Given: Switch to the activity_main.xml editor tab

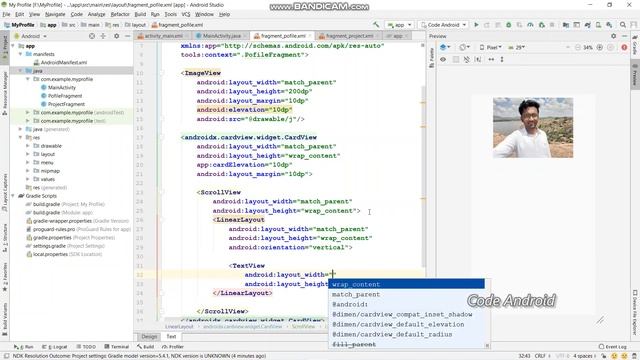Looking at the screenshot, I should [163, 36].
